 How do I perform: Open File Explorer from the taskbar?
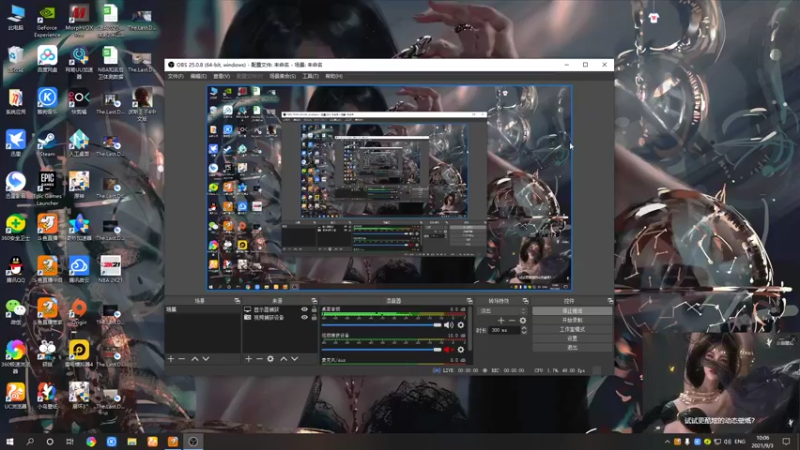(x=132, y=441)
